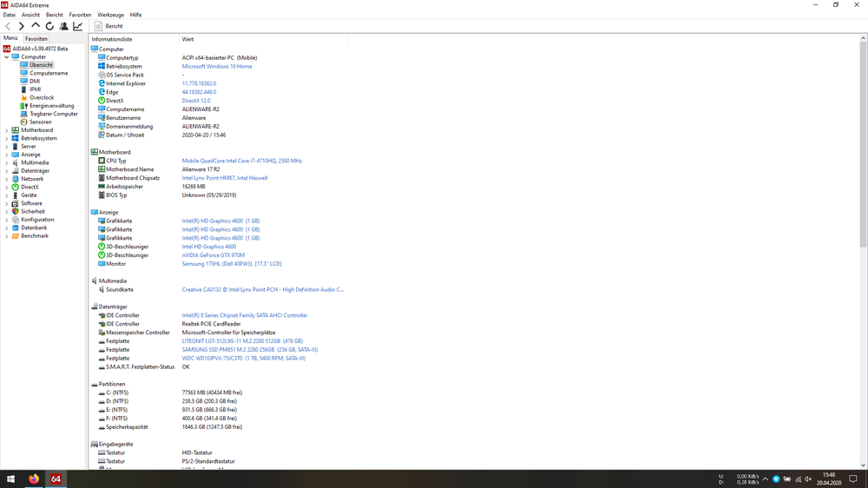Click the nVIDIA GeForce GTX 970M link
The image size is (868, 488).
click(213, 255)
